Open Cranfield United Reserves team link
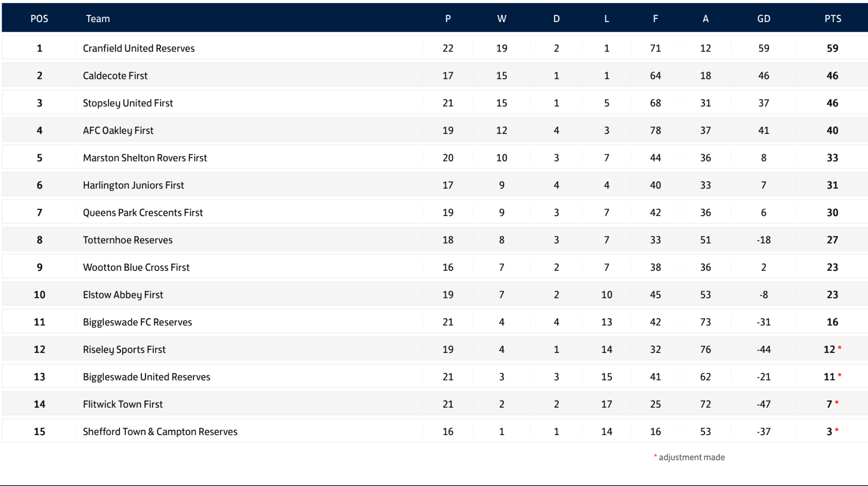The width and height of the screenshot is (868, 486). coord(139,48)
